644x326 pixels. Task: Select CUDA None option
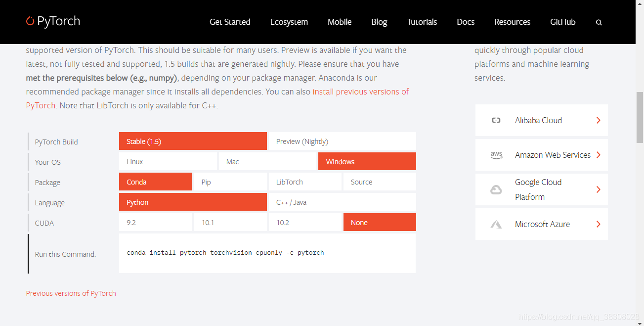[380, 222]
